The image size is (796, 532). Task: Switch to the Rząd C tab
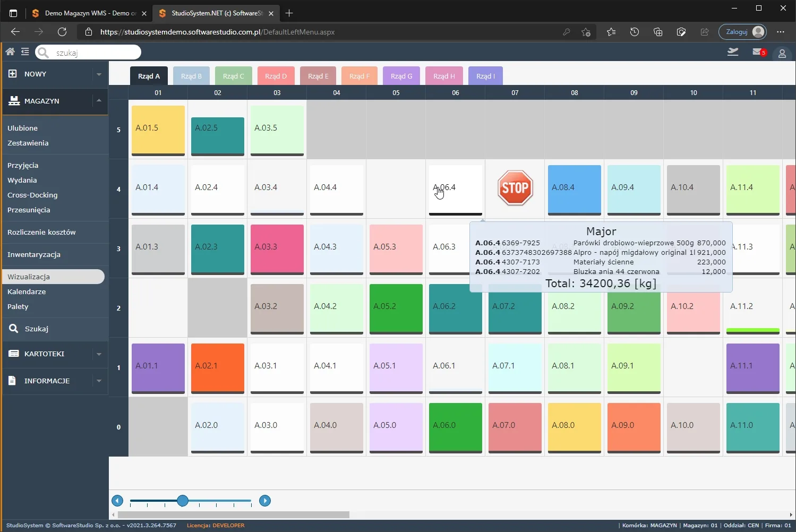coord(234,76)
